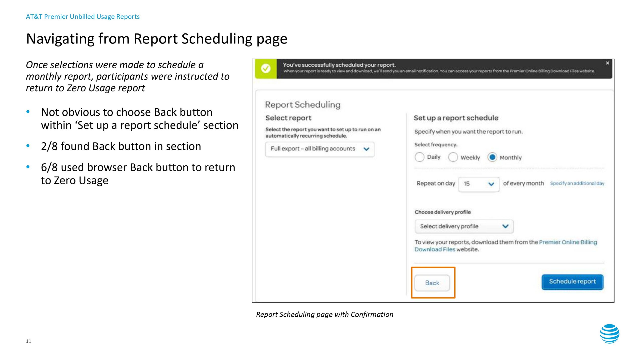
Task: Select the Weekly frequency radio button
Action: [453, 157]
